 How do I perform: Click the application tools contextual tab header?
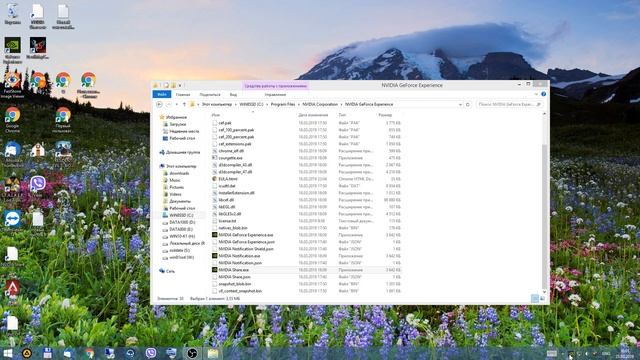[276, 86]
